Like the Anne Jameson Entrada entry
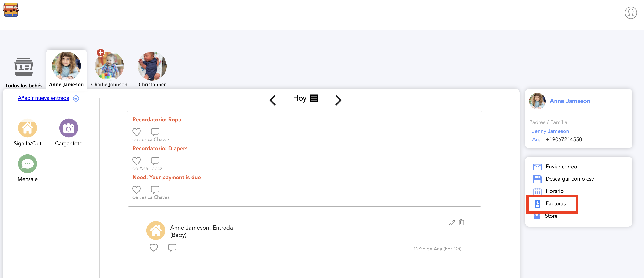The height and width of the screenshot is (278, 644). [x=154, y=247]
